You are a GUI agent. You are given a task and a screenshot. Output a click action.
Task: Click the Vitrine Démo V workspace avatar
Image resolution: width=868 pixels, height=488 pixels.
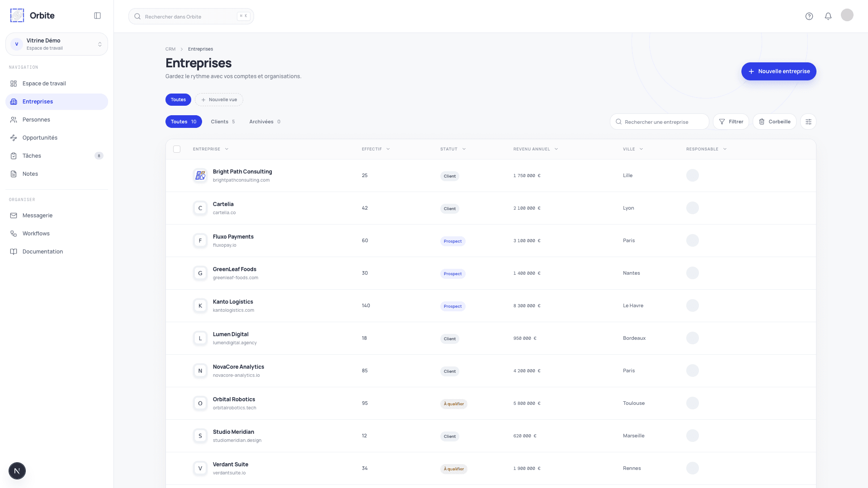click(17, 44)
